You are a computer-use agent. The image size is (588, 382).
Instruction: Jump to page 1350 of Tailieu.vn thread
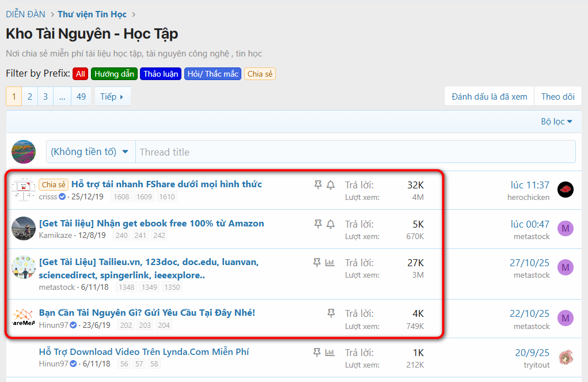[172, 287]
